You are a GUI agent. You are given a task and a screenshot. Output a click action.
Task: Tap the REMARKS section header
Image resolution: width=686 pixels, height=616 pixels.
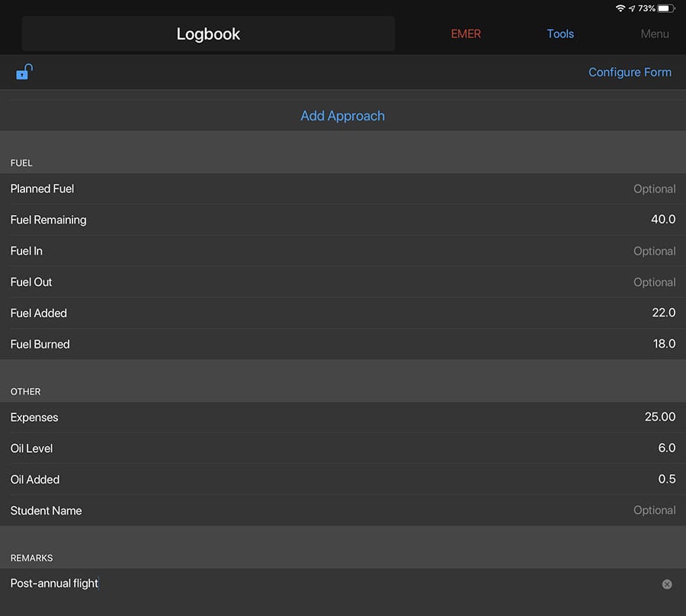31,558
